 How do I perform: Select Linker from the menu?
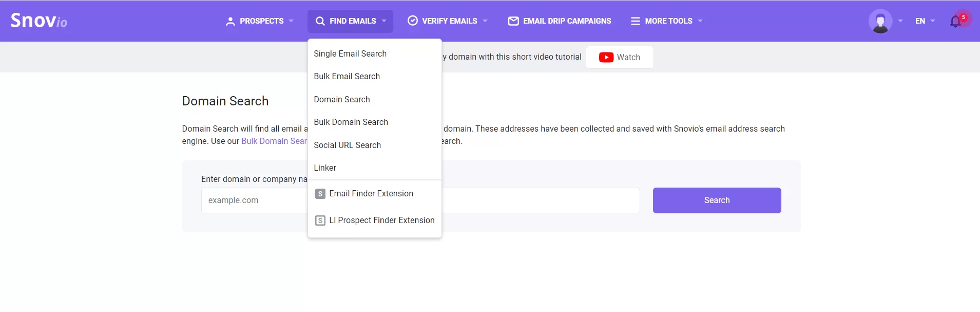[325, 168]
